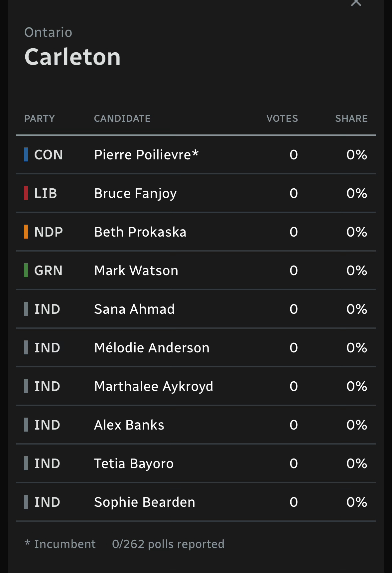392x573 pixels.
Task: Click Mélodie Anderson's name
Action: pos(152,348)
